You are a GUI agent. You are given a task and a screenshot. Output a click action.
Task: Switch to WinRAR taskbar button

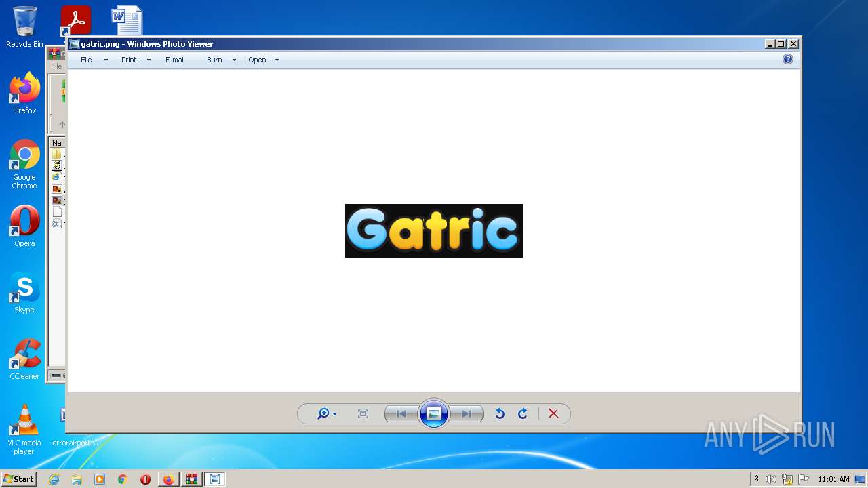pyautogui.click(x=192, y=479)
